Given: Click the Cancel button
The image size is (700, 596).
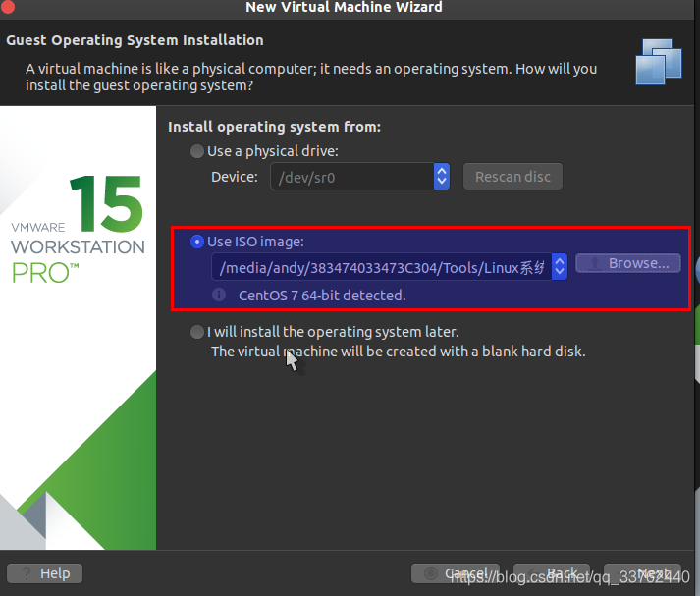Looking at the screenshot, I should click(456, 573).
